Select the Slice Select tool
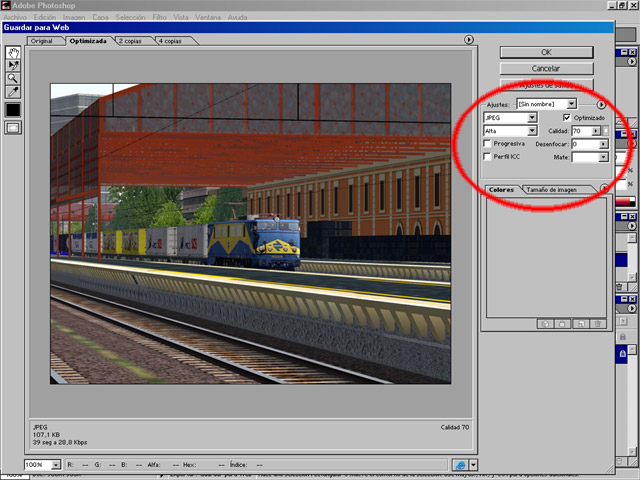 pos(14,64)
